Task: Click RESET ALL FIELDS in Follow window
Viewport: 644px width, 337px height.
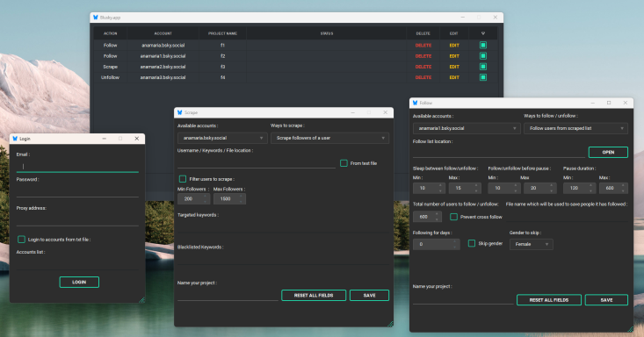Action: tap(549, 300)
